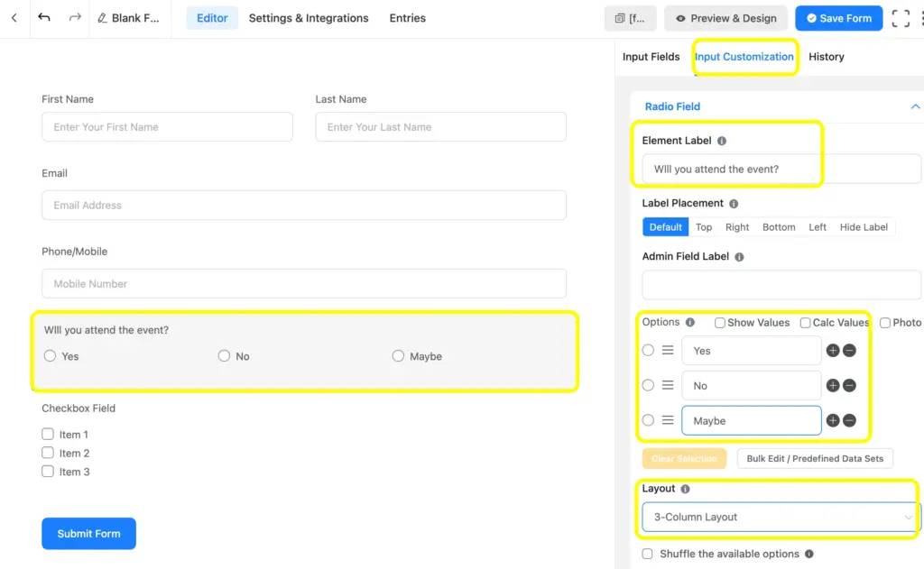Viewport: 924px width, 569px height.
Task: Open the History tab
Action: (826, 56)
